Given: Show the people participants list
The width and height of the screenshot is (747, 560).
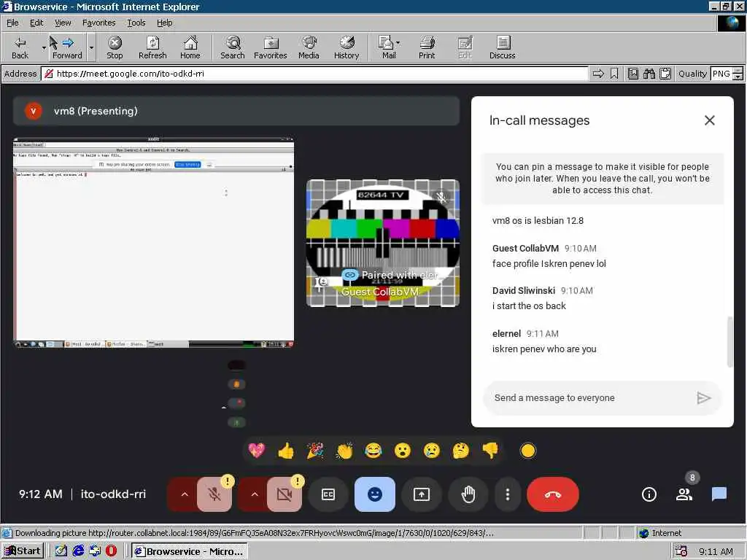Looking at the screenshot, I should [684, 494].
